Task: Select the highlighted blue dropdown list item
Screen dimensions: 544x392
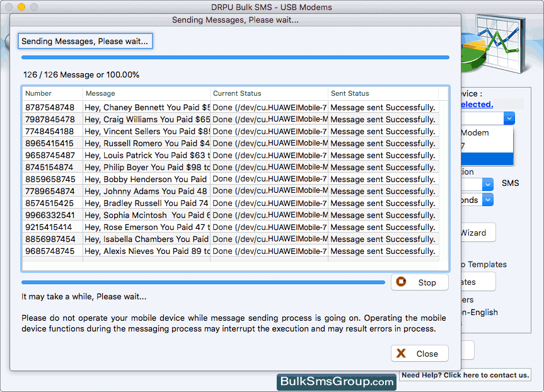Action: point(487,159)
